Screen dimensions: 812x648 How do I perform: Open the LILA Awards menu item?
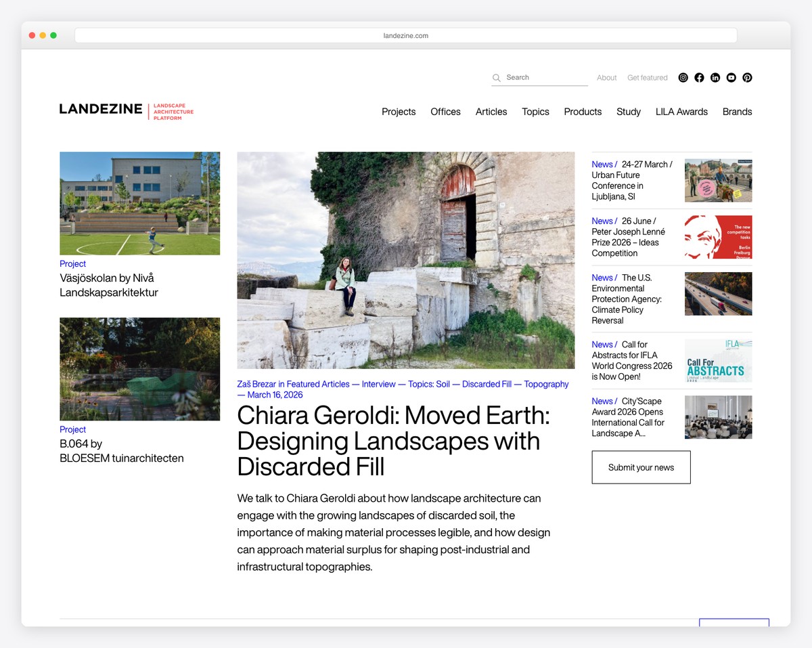coord(681,112)
